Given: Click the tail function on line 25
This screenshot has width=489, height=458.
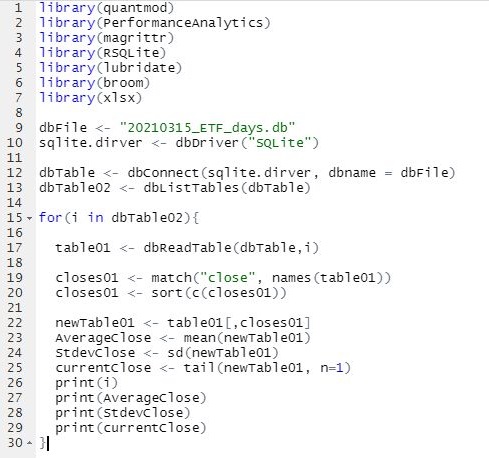Looking at the screenshot, I should [199, 368].
